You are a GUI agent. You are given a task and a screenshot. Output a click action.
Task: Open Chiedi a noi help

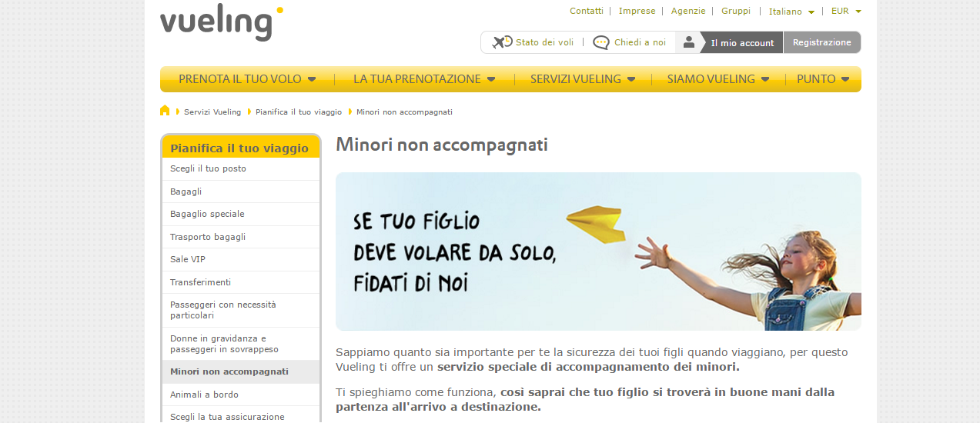pos(640,42)
